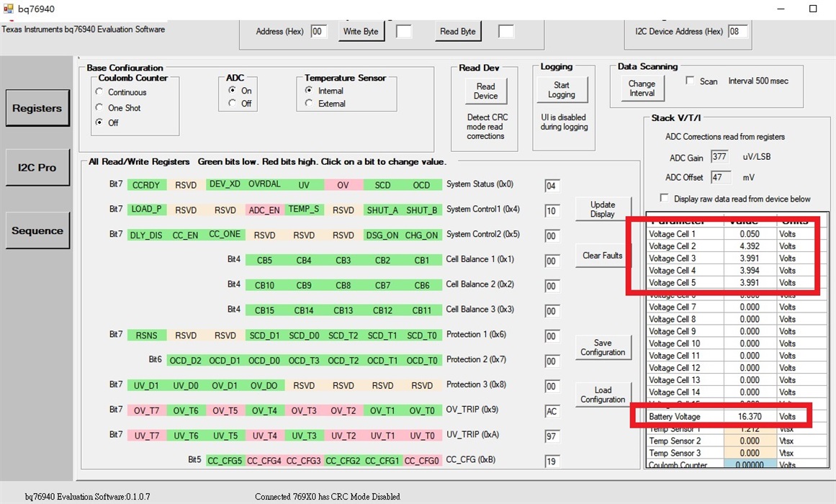Toggle the CC_EN bit
836x504 pixels.
186,235
